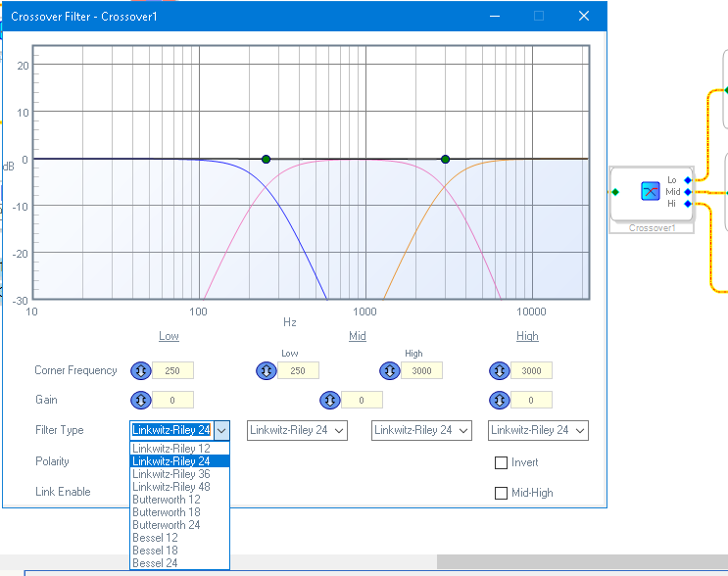Close the Crossover Filter window
Image resolution: width=728 pixels, height=576 pixels.
[x=584, y=17]
